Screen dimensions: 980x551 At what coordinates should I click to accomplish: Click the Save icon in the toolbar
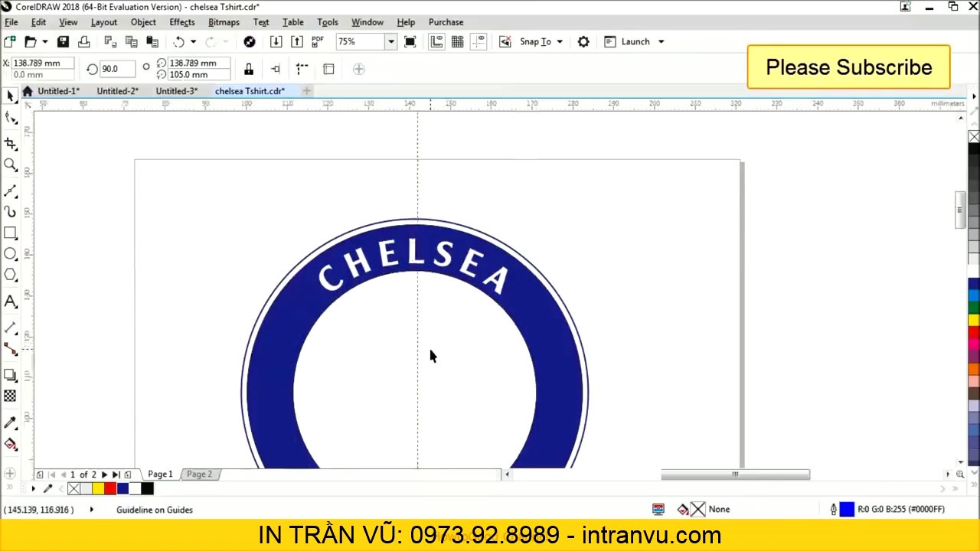(63, 41)
